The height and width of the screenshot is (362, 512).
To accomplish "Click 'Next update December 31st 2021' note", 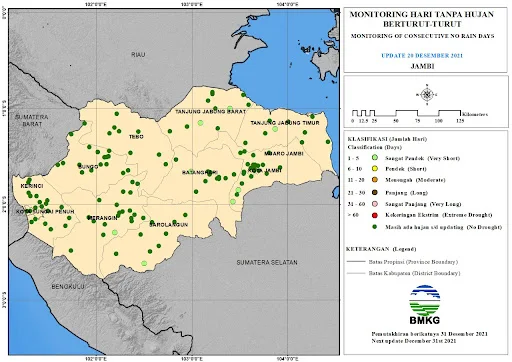I will coord(414,341).
